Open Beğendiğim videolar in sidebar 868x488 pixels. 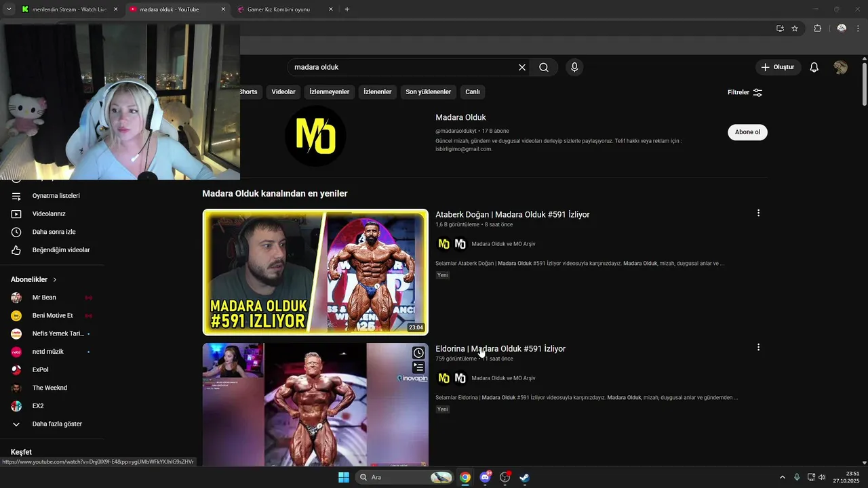(61, 250)
